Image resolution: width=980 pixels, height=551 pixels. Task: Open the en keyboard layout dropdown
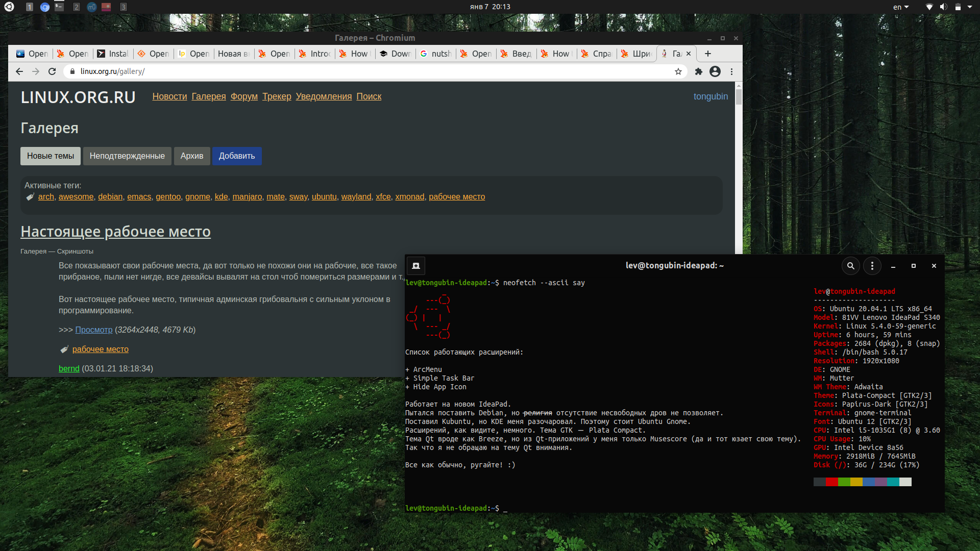(901, 7)
